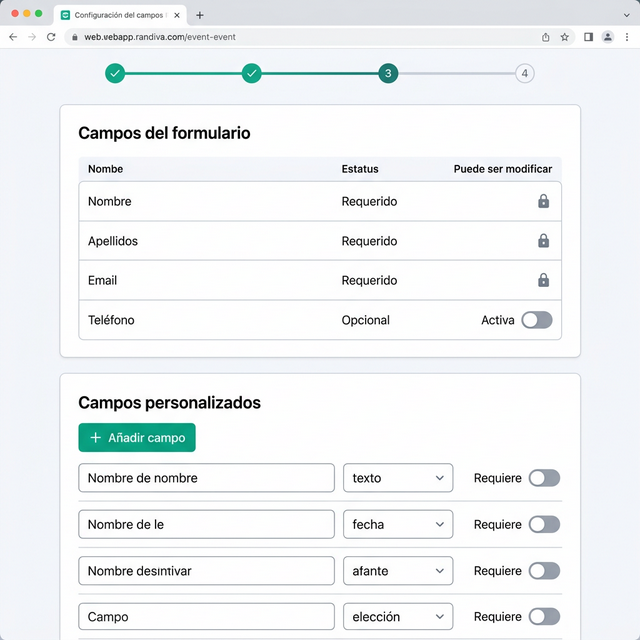Go to first completed step checkmark
This screenshot has height=640, width=640.
(x=115, y=73)
